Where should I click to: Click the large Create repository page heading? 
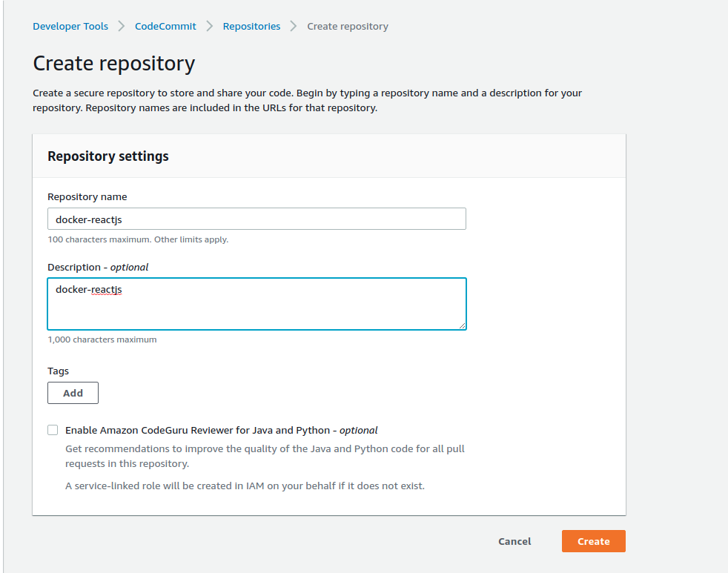pos(114,63)
